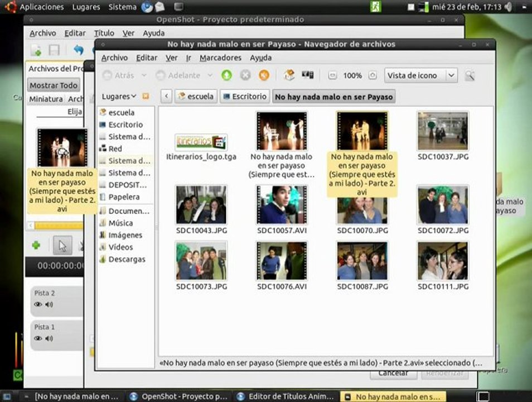Reload folder with orange refresh icon
The height and width of the screenshot is (402, 532).
tap(264, 75)
